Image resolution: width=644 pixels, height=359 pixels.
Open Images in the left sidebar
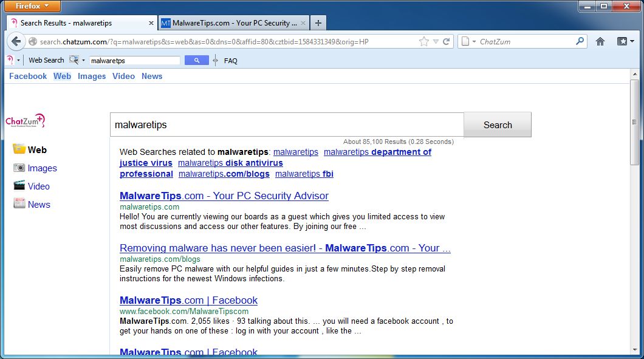43,168
